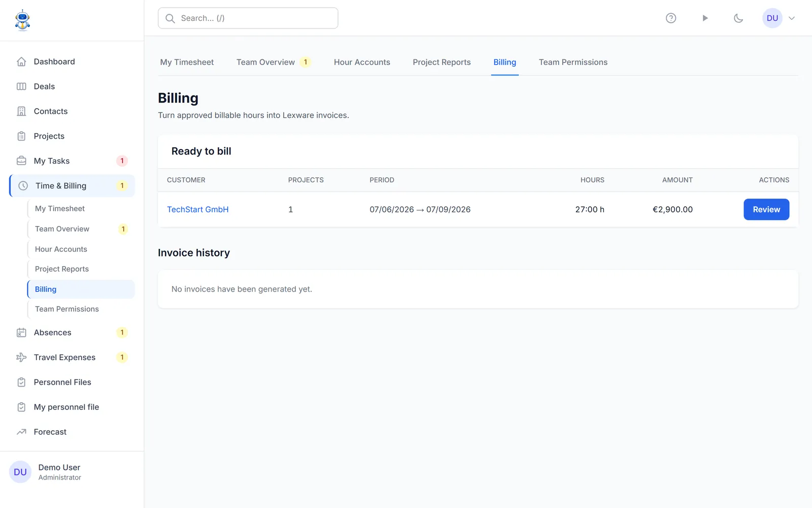Focus the Search input field

[x=248, y=18]
